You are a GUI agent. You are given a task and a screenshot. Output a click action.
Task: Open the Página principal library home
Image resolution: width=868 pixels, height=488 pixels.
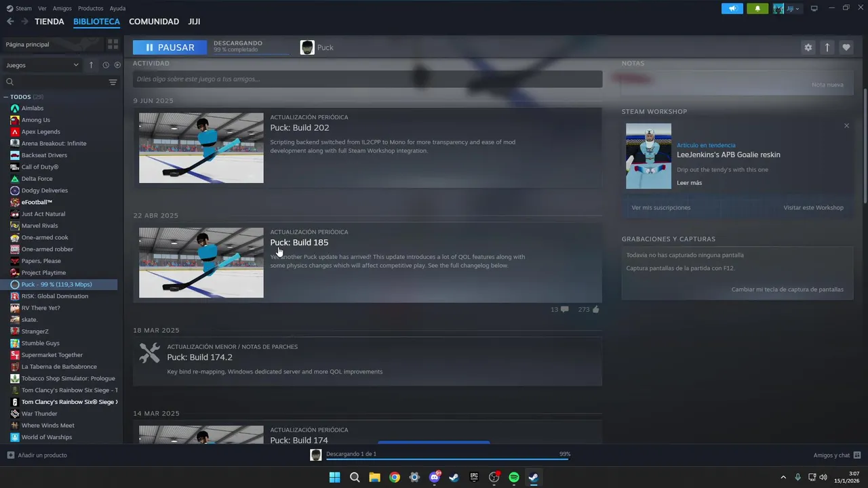point(53,44)
